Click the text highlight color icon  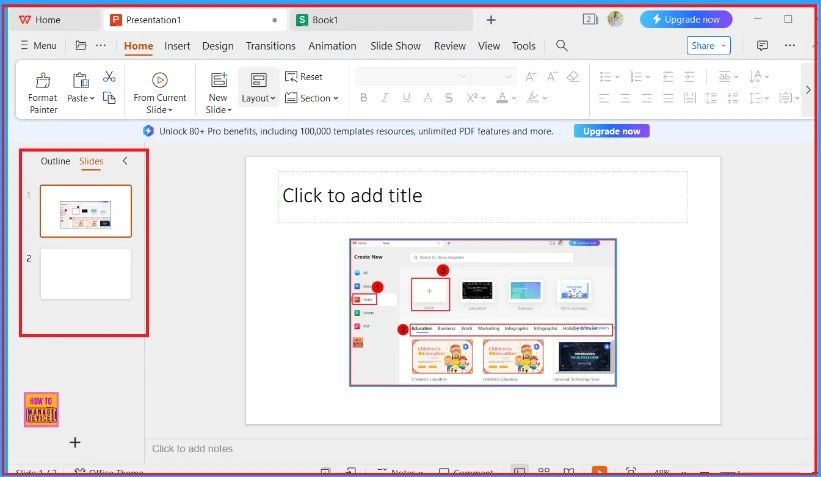[532, 97]
